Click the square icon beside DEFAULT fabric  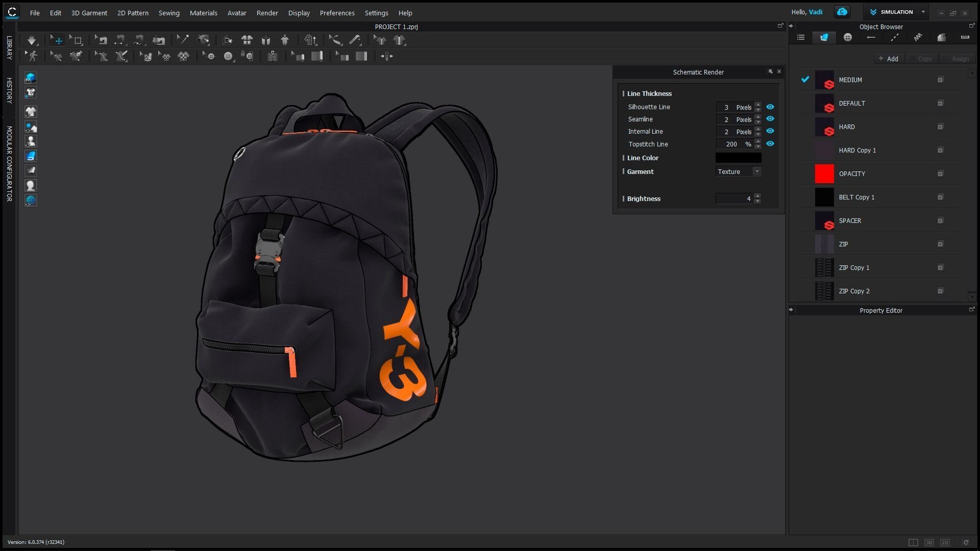tap(940, 103)
